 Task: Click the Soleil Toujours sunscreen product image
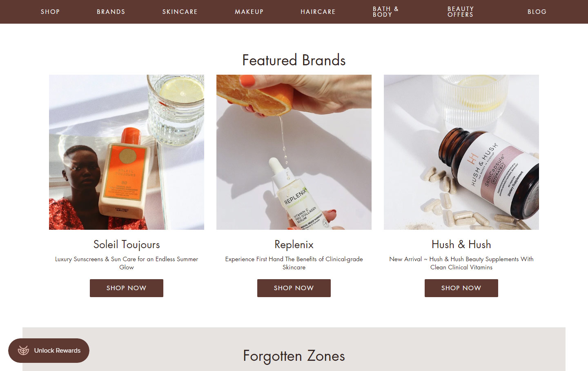127,152
